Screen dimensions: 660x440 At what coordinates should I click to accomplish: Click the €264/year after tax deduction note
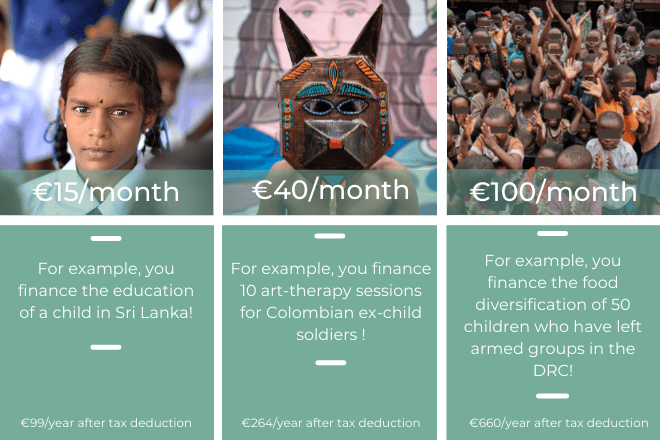(x=330, y=422)
